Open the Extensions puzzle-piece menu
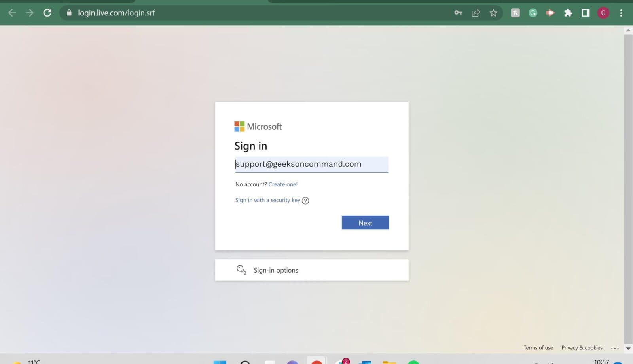 tap(568, 13)
